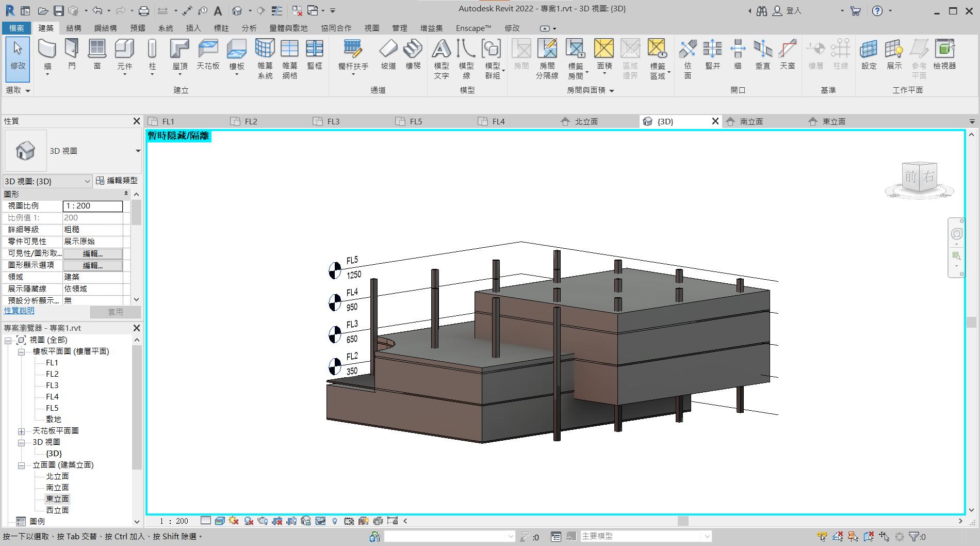Click 編輯 button for 圖形顯示選項

pyautogui.click(x=93, y=265)
